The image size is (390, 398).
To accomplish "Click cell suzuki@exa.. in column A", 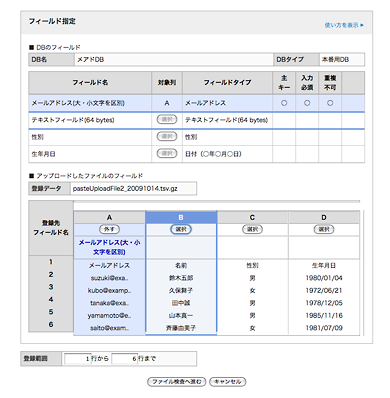I will [x=109, y=278].
